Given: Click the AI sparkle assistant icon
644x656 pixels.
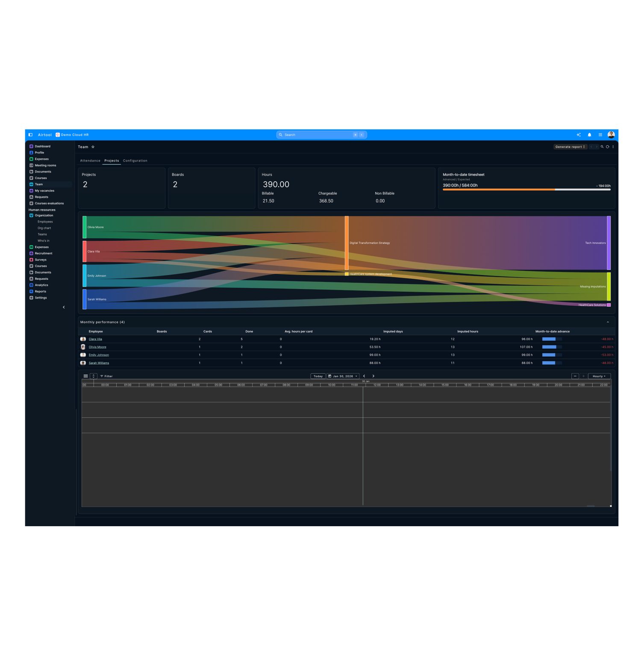Looking at the screenshot, I should click(579, 135).
